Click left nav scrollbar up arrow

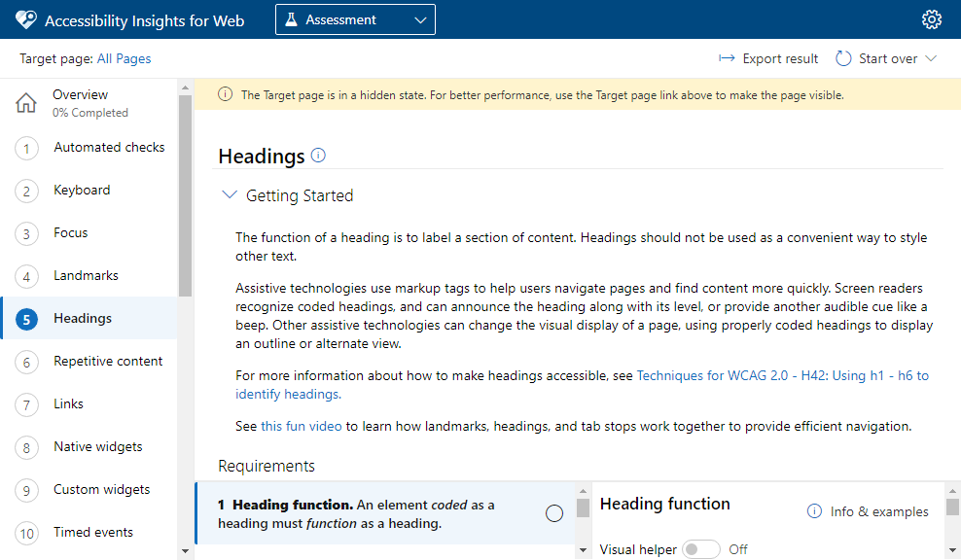[185, 87]
